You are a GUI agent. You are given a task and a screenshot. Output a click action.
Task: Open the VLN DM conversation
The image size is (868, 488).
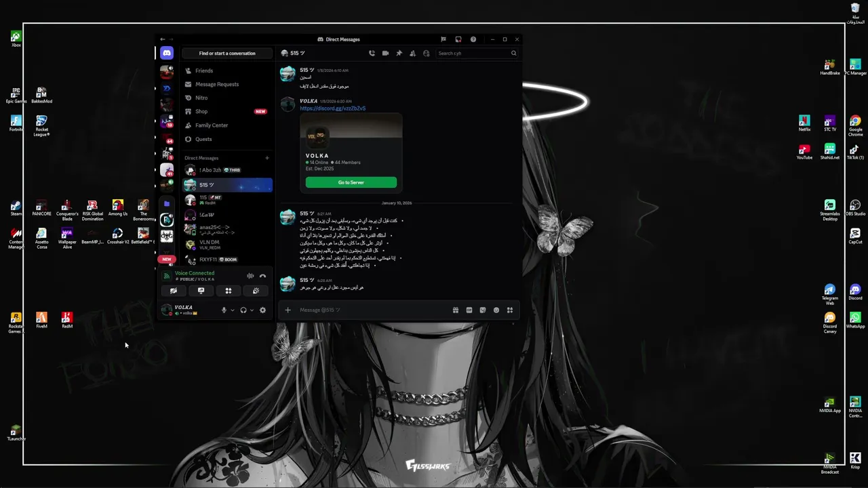click(x=227, y=244)
